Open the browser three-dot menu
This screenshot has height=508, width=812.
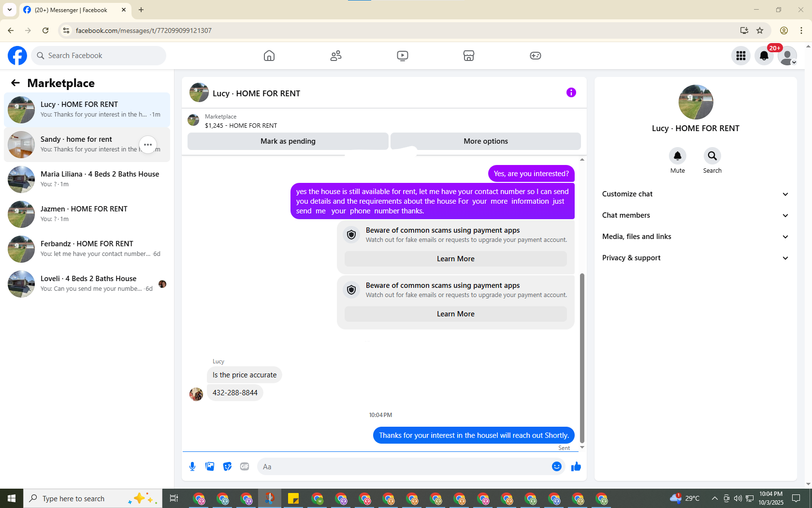pyautogui.click(x=801, y=30)
